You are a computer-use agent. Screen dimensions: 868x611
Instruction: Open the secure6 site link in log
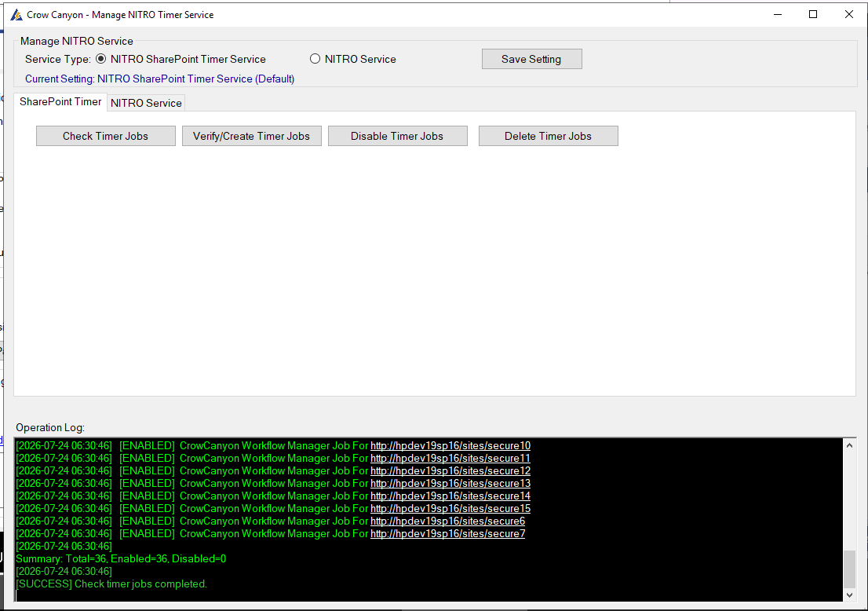click(448, 521)
